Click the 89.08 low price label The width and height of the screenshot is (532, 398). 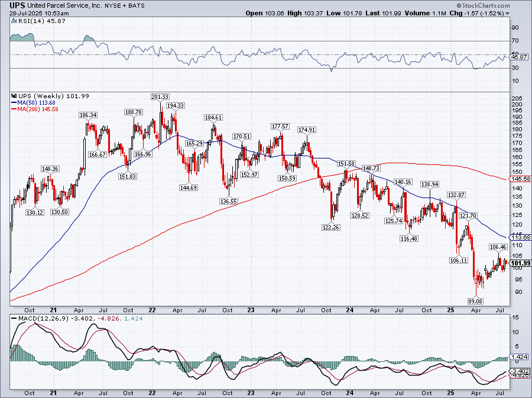(x=476, y=300)
